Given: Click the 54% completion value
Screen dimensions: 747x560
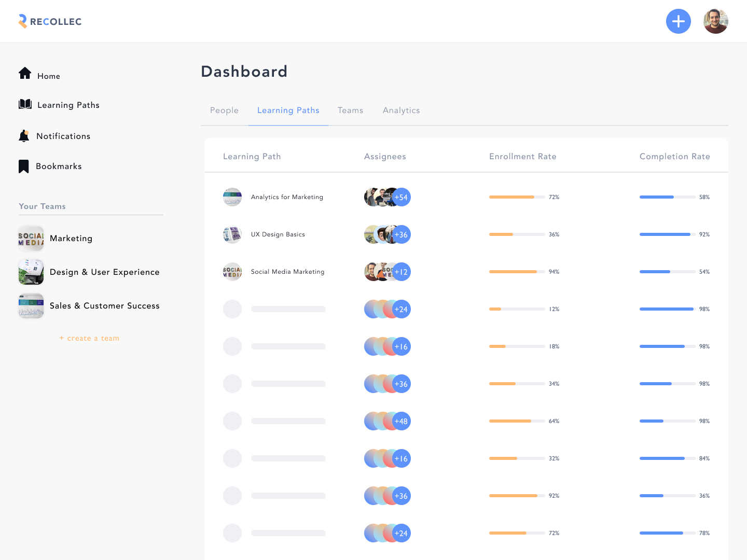Looking at the screenshot, I should click(x=704, y=272).
